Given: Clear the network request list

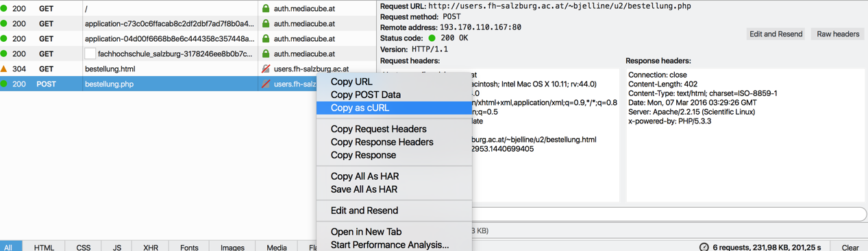Looking at the screenshot, I should coord(850,247).
